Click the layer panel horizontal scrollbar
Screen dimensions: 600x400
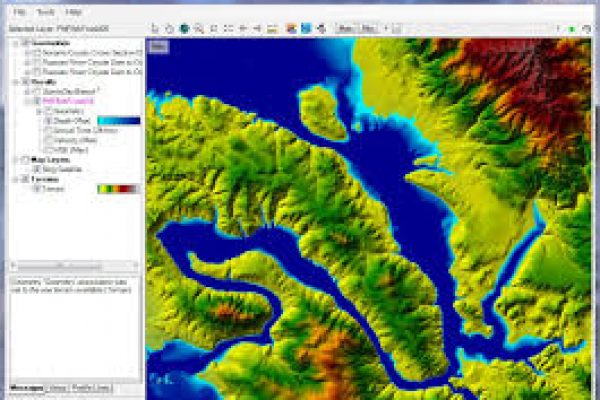(x=70, y=268)
